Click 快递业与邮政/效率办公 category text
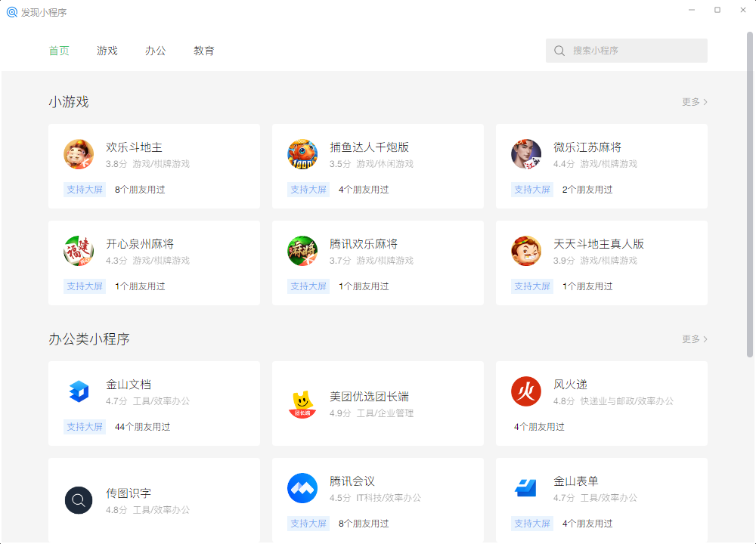This screenshot has width=756, height=544. coord(627,401)
